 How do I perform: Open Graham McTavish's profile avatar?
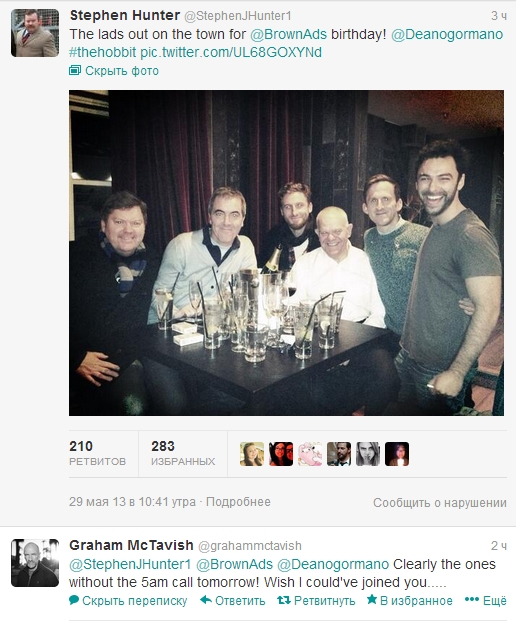point(35,563)
